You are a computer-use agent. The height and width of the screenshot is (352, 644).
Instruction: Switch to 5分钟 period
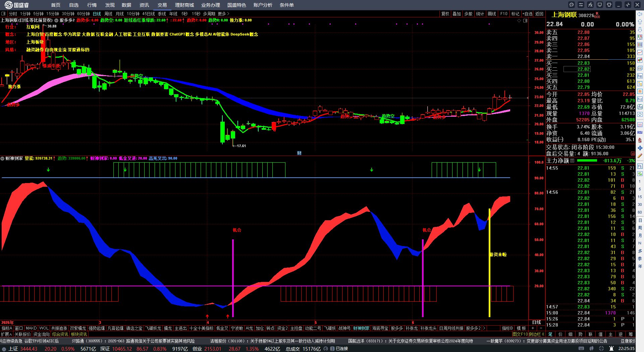click(x=38, y=14)
